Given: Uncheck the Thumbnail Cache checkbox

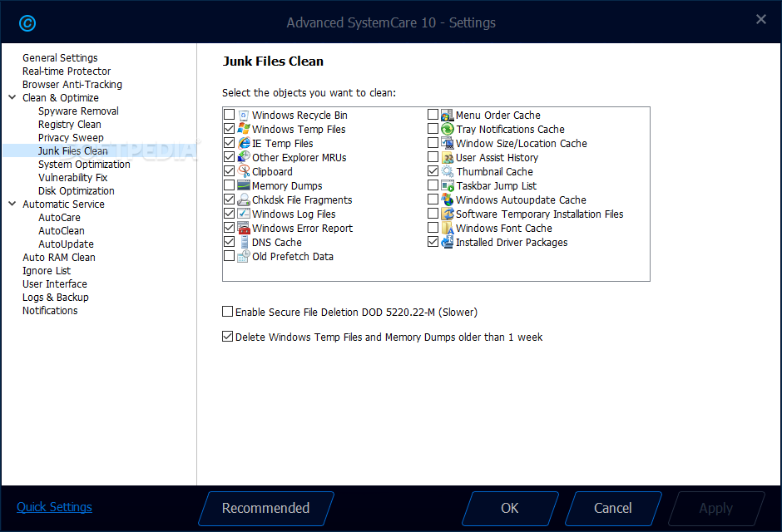Looking at the screenshot, I should [433, 171].
